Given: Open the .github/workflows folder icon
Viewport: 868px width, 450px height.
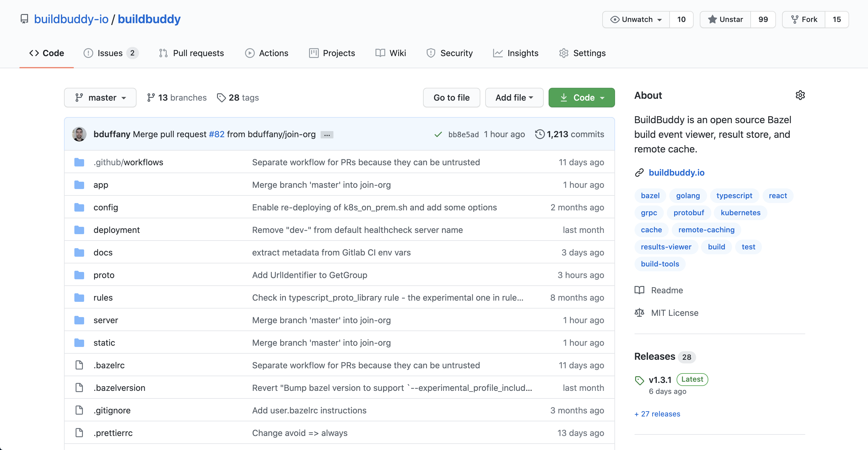Looking at the screenshot, I should [x=79, y=162].
